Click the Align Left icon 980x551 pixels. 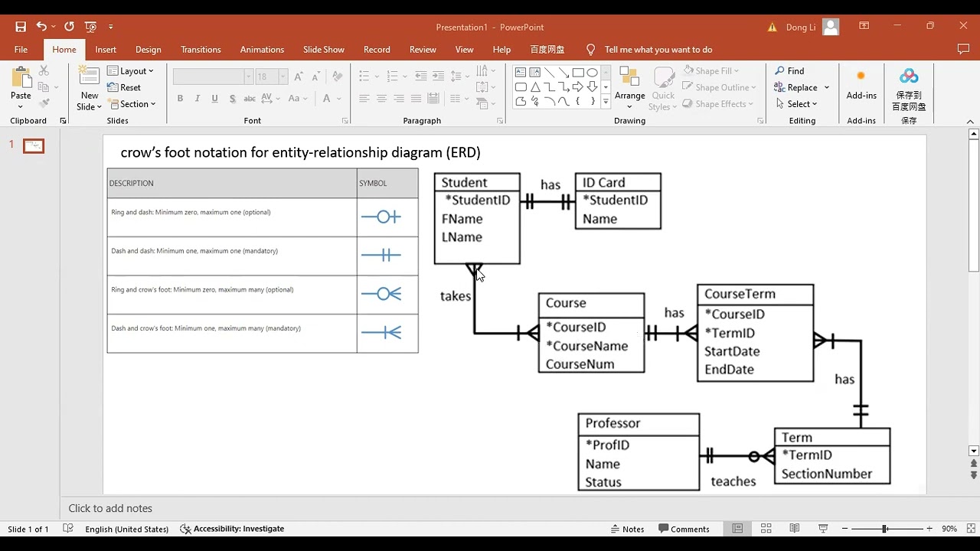pos(364,99)
